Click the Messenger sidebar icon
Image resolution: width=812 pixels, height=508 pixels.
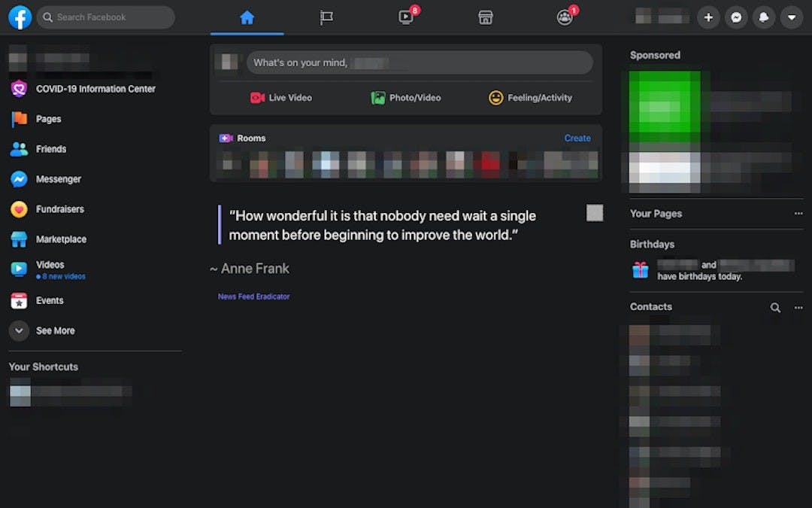tap(19, 179)
